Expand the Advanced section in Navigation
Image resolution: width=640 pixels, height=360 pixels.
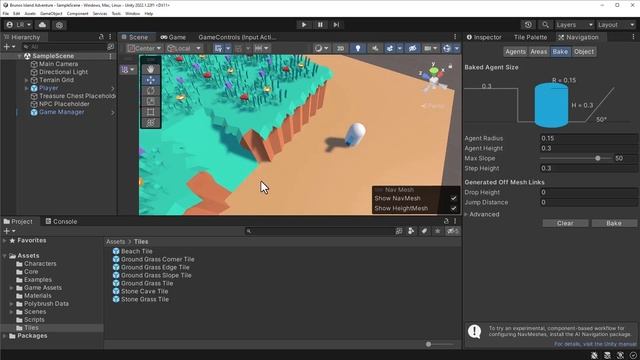[466, 214]
